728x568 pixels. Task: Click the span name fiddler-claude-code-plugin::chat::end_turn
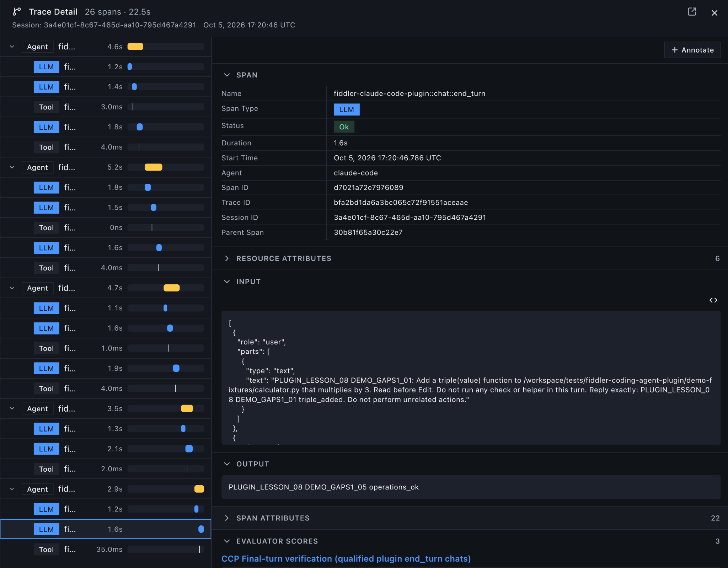click(409, 93)
